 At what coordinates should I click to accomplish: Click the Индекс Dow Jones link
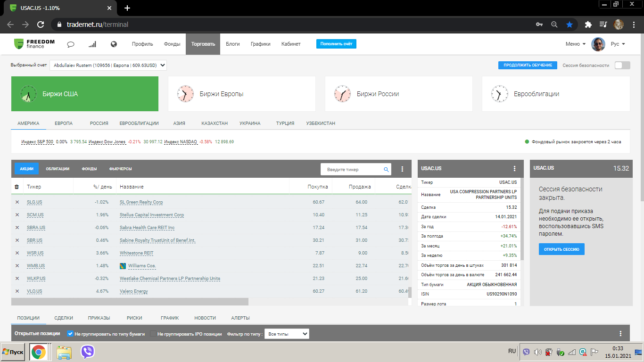[x=107, y=141]
